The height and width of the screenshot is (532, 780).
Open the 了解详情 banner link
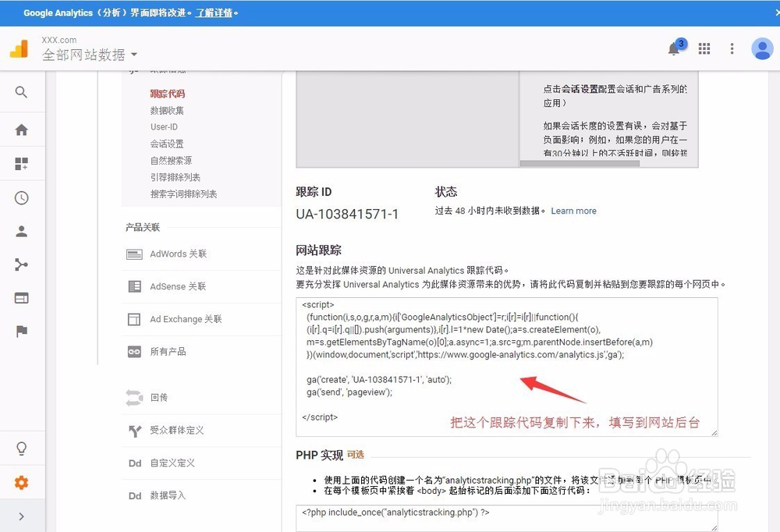tap(216, 12)
